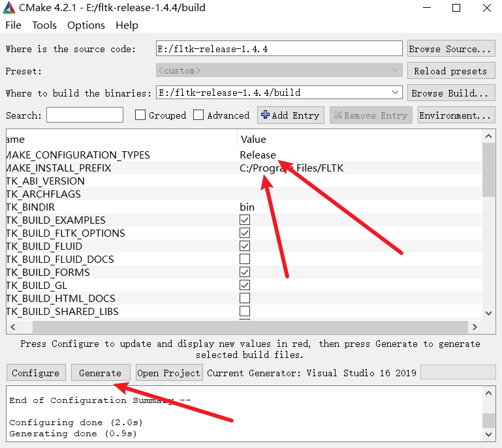Uncheck FLTK_BUILD_FLUID checkbox

(245, 246)
